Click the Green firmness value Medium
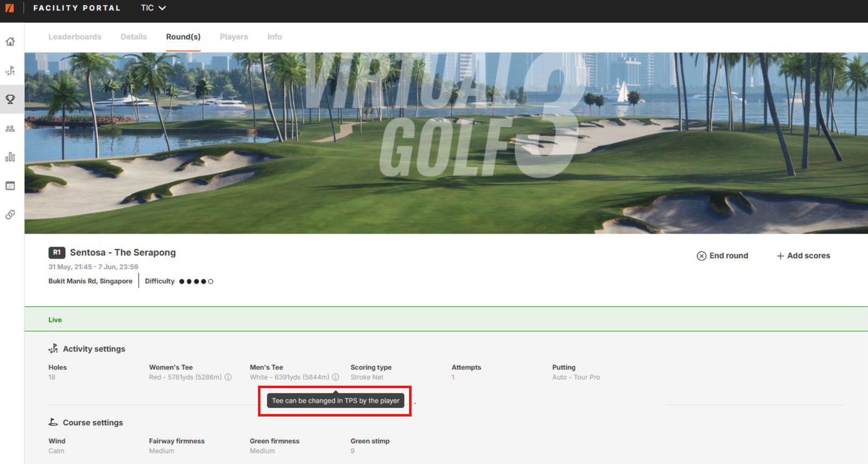The width and height of the screenshot is (868, 464). (x=262, y=451)
